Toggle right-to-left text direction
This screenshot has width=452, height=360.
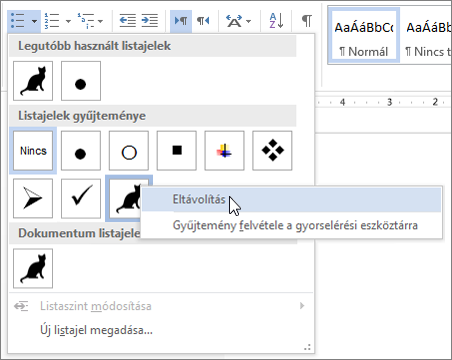203,21
